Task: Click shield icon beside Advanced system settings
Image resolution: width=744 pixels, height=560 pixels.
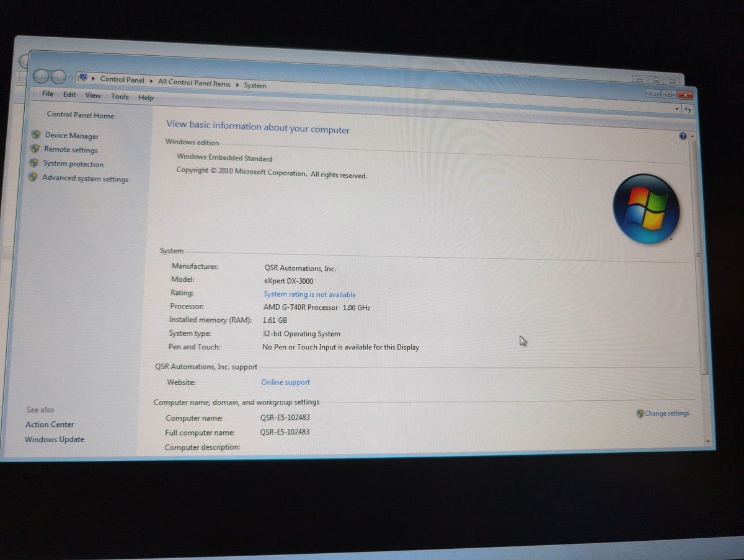Action: point(33,177)
